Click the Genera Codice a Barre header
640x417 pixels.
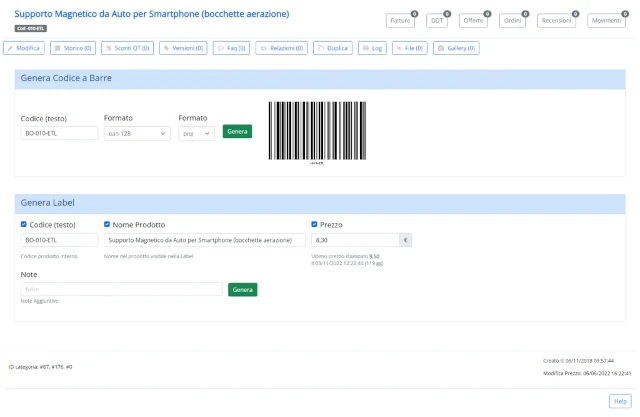tap(320, 78)
